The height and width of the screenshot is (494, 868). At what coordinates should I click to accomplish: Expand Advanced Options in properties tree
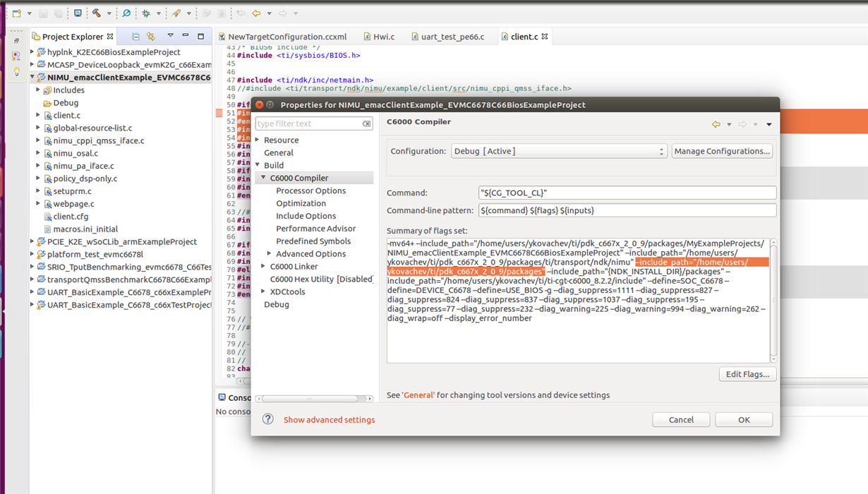270,253
